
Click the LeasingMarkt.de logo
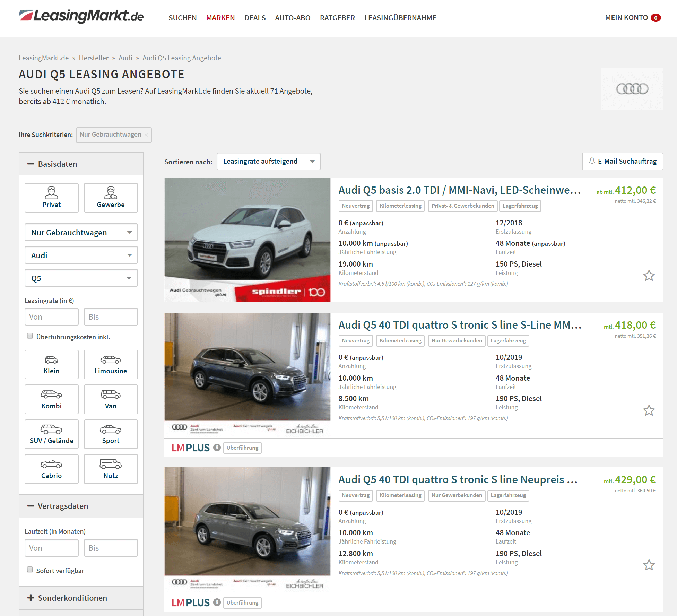click(81, 16)
